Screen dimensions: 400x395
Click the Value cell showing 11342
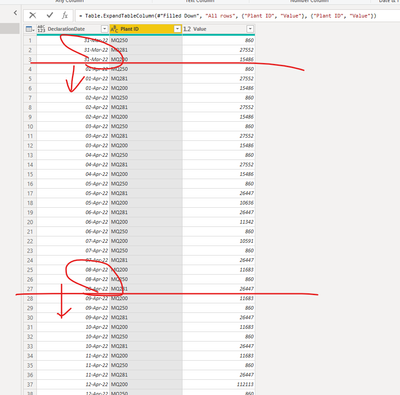[x=219, y=222]
